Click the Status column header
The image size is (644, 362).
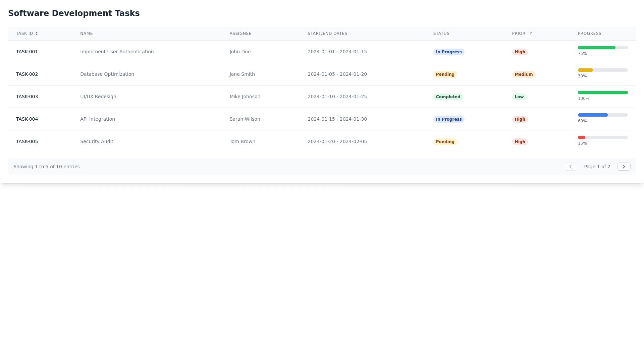click(x=441, y=34)
